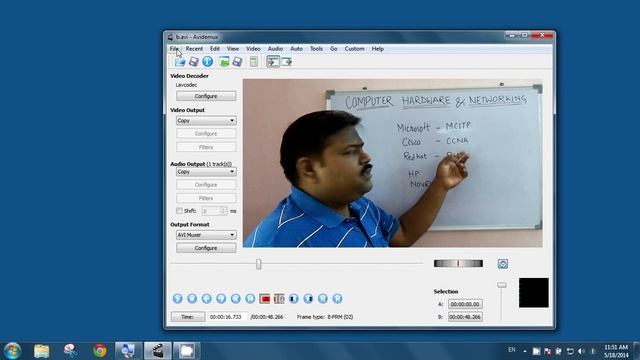Open the Go menu

(x=333, y=49)
